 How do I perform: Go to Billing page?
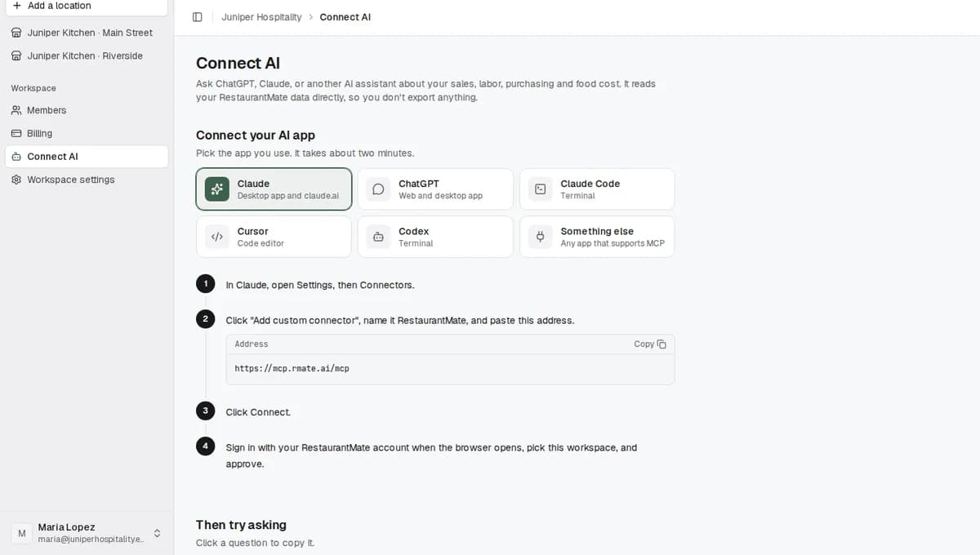(87, 133)
